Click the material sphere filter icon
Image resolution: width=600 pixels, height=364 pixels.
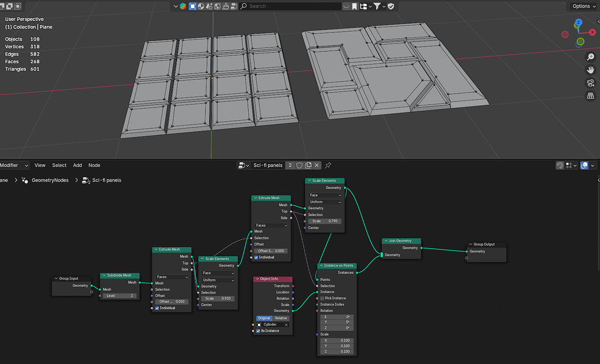pyautogui.click(x=201, y=6)
